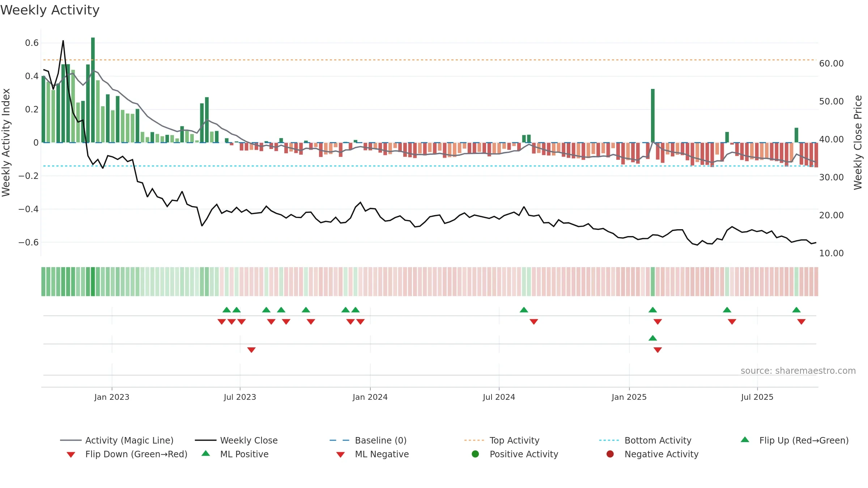Click the source: sharemaestro.com text
The width and height of the screenshot is (868, 488).
(x=798, y=371)
